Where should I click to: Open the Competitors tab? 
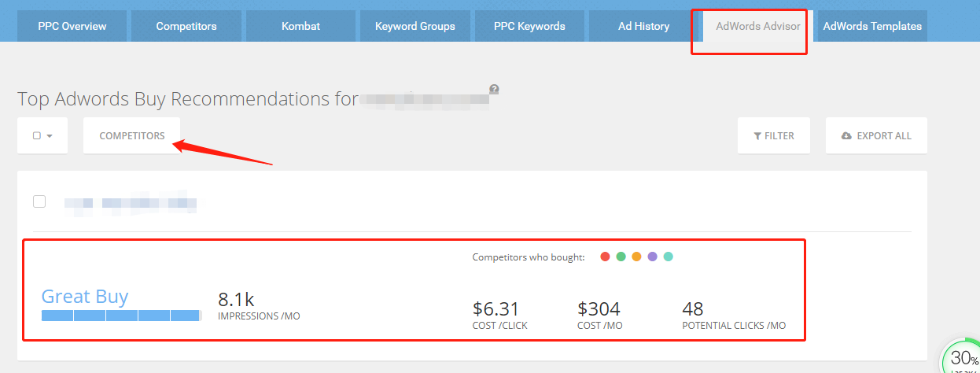coord(186,26)
